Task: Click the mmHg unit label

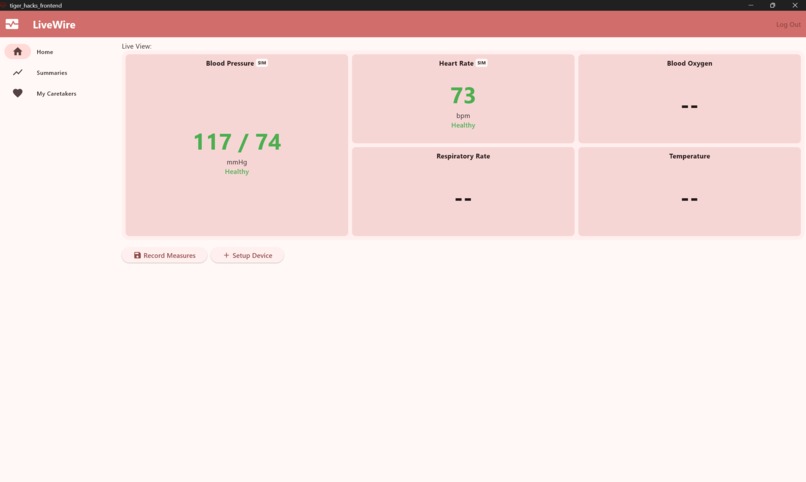Action: [x=237, y=162]
